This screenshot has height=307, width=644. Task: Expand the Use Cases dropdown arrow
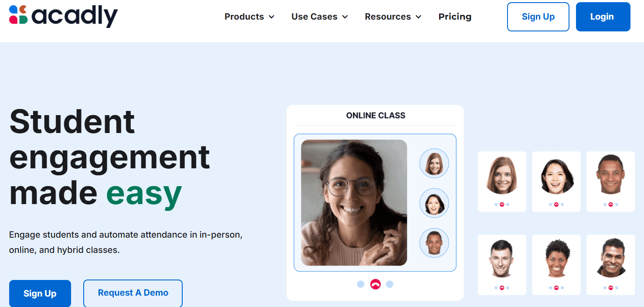(345, 17)
